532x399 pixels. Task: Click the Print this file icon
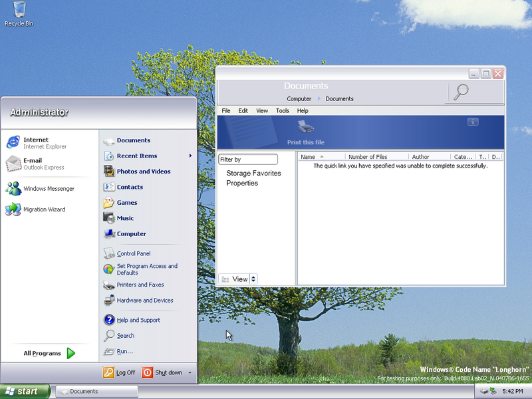[x=305, y=126]
